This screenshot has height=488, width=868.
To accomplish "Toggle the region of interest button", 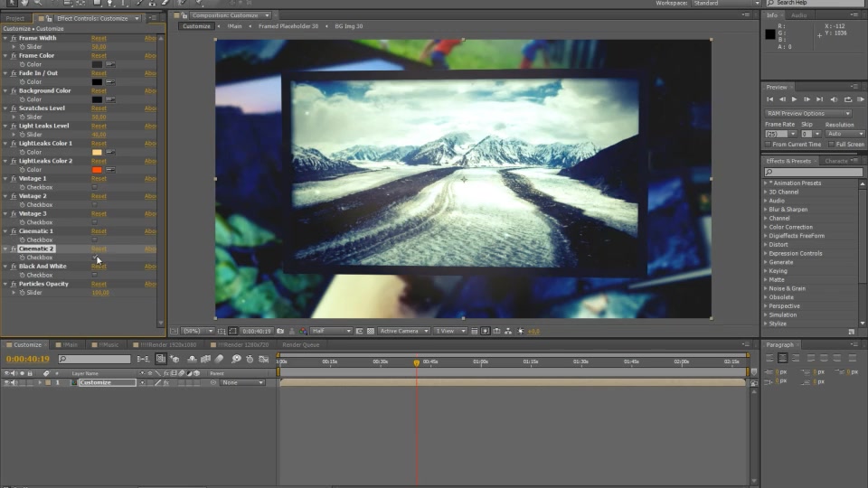I will tap(359, 331).
